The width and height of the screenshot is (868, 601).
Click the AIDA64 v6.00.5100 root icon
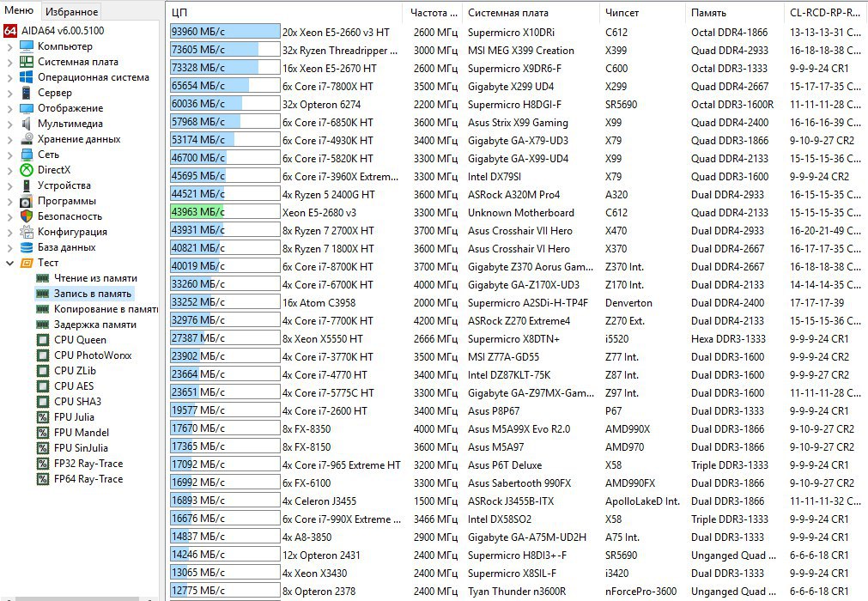coord(10,31)
